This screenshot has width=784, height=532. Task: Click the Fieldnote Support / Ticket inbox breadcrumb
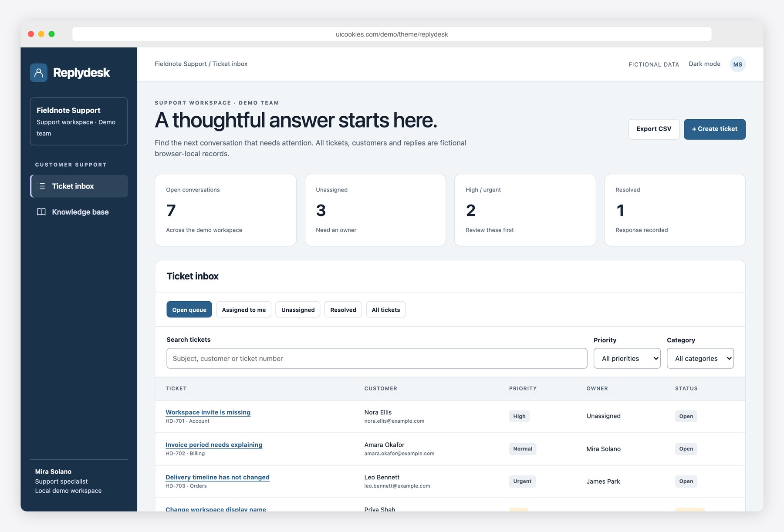(x=201, y=64)
